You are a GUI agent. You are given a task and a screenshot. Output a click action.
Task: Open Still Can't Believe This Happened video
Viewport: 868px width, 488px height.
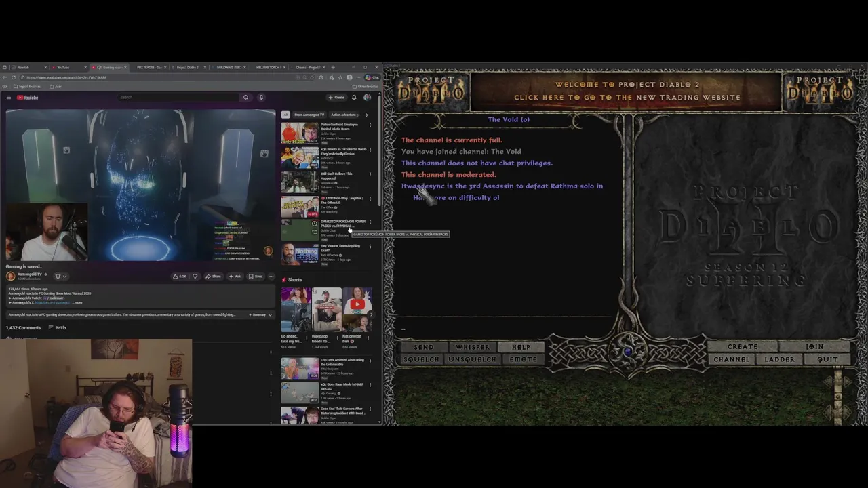(x=300, y=182)
